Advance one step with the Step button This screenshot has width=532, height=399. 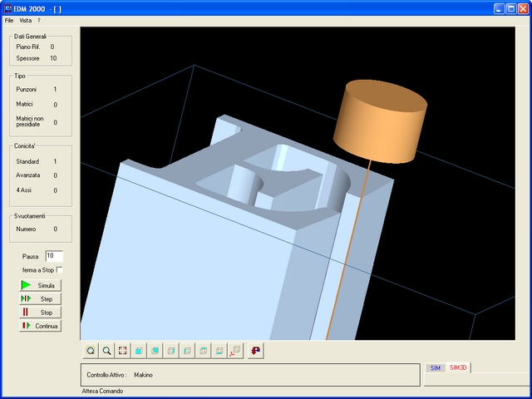click(x=41, y=299)
